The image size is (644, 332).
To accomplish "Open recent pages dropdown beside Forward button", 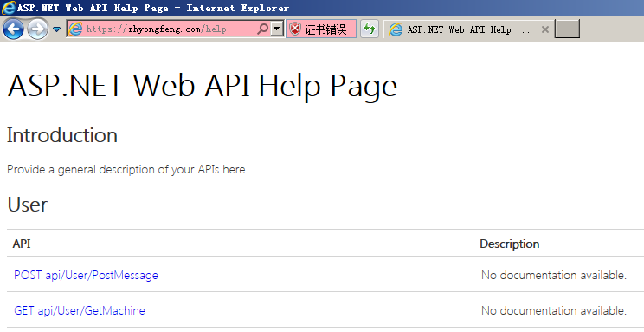I will coord(56,29).
